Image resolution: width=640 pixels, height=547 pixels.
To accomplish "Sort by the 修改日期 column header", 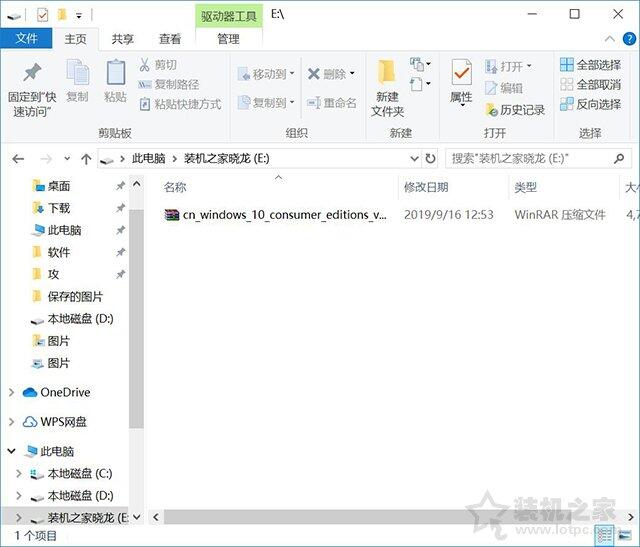I will (x=426, y=187).
